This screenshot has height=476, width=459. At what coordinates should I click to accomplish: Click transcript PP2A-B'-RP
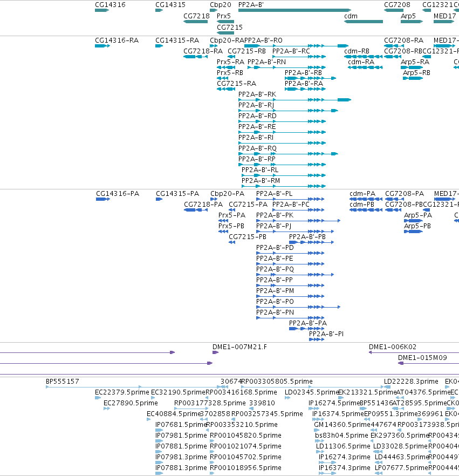[282, 165]
